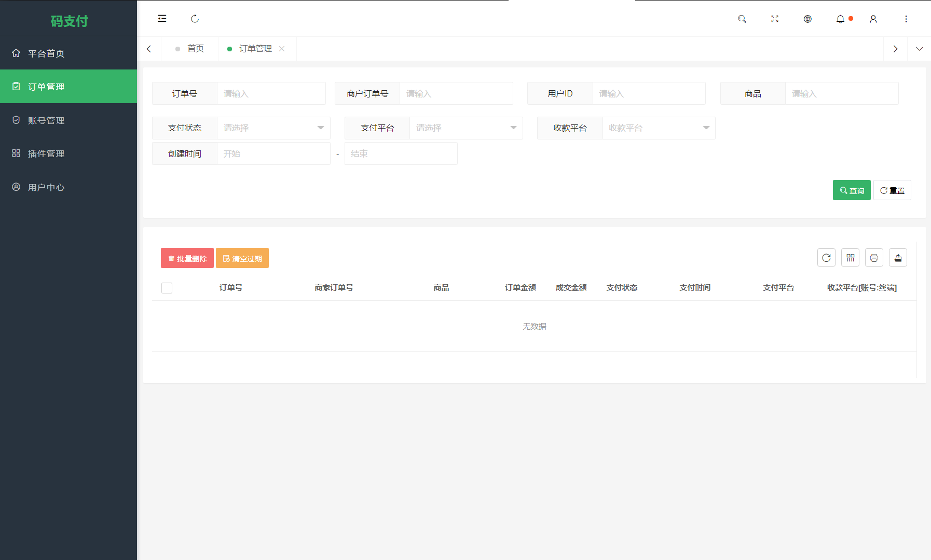The height and width of the screenshot is (560, 931).
Task: Open the more options three-dot menu
Action: pos(906,19)
